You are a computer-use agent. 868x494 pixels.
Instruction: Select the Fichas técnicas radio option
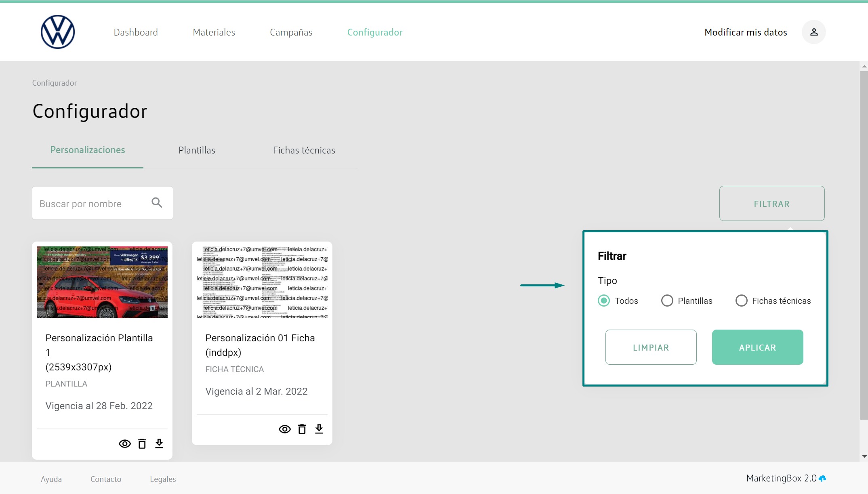tap(741, 301)
